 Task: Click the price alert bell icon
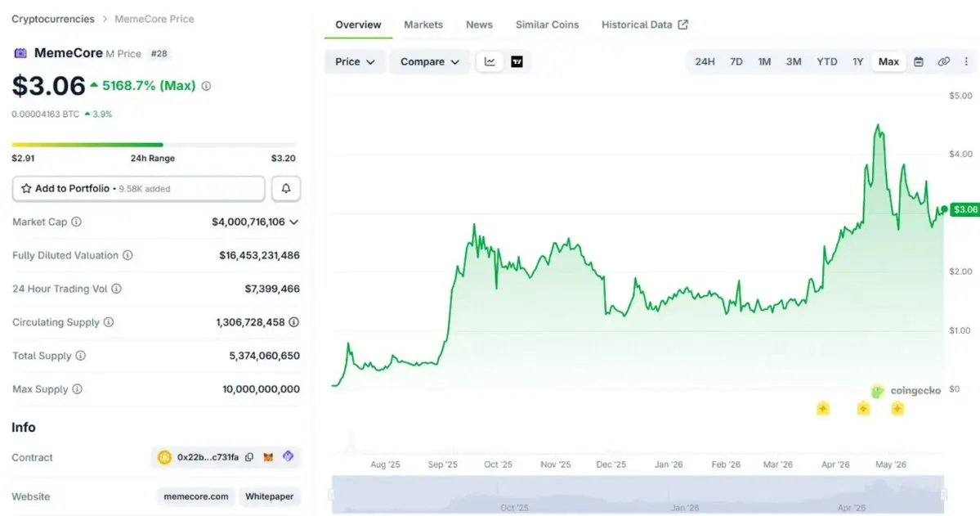(285, 188)
